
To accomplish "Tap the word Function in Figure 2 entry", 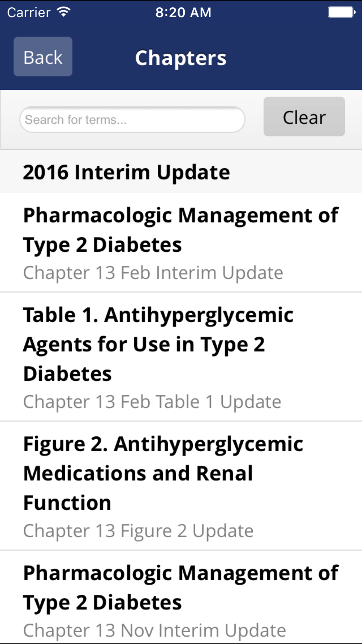I will [67, 503].
